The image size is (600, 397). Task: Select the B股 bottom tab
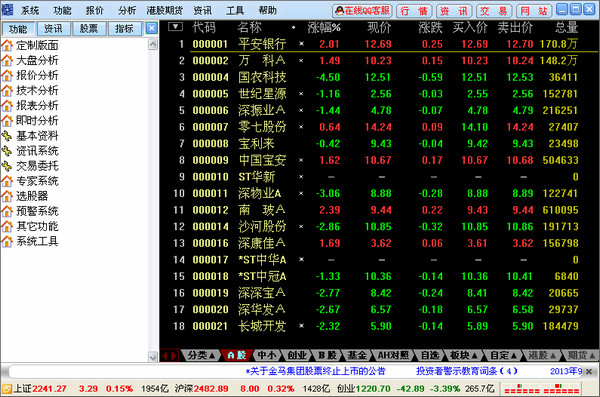pyautogui.click(x=327, y=355)
